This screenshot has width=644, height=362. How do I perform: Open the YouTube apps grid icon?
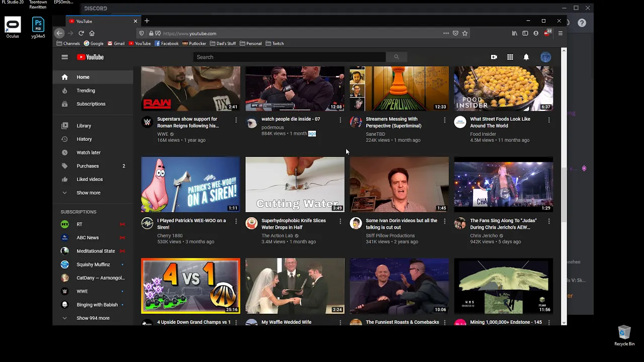coord(510,57)
